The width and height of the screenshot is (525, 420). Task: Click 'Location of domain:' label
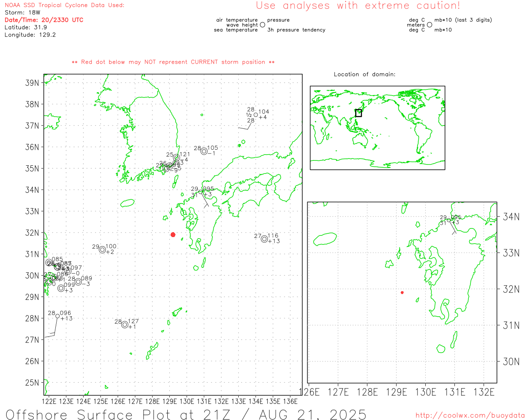pos(365,74)
